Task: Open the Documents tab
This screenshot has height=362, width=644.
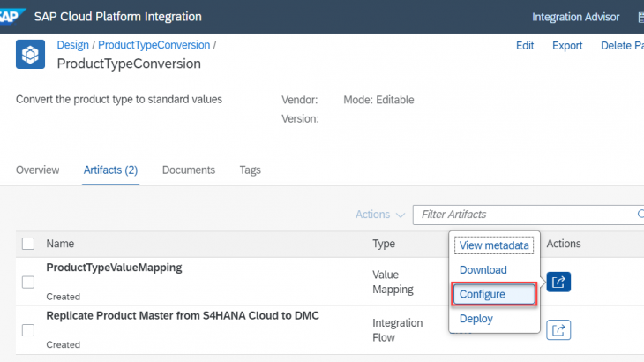Action: 188,170
